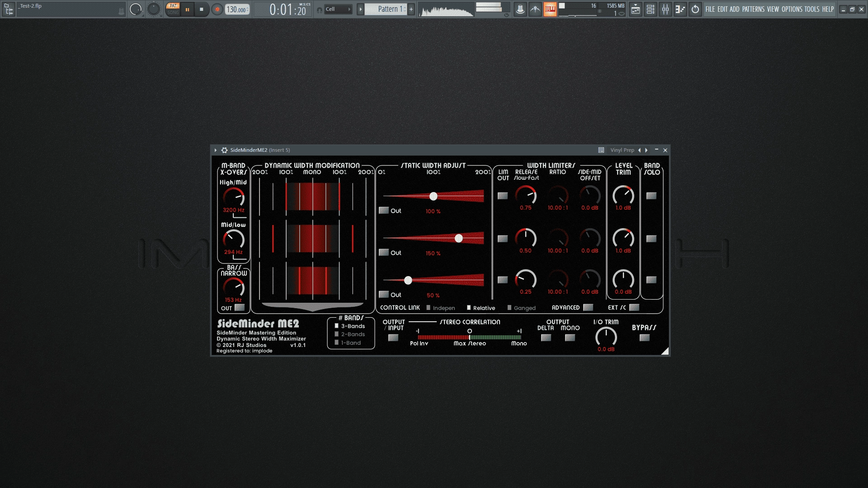The height and width of the screenshot is (488, 868).
Task: Open the Channel rack icon
Action: 651,9
